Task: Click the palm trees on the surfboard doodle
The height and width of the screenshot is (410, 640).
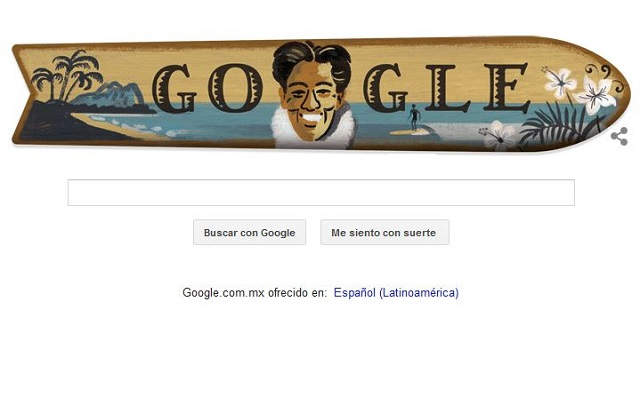Action: point(68,75)
